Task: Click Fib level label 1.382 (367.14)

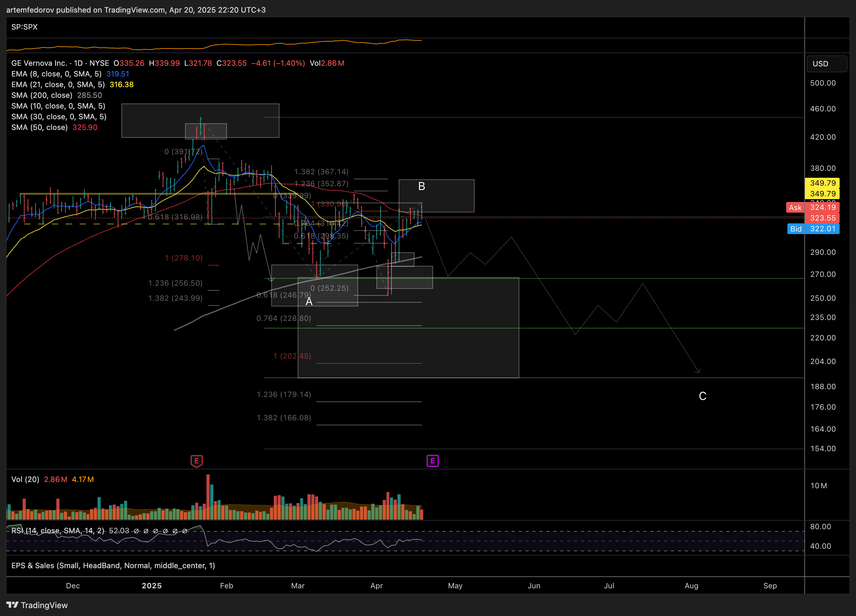Action: [x=321, y=172]
